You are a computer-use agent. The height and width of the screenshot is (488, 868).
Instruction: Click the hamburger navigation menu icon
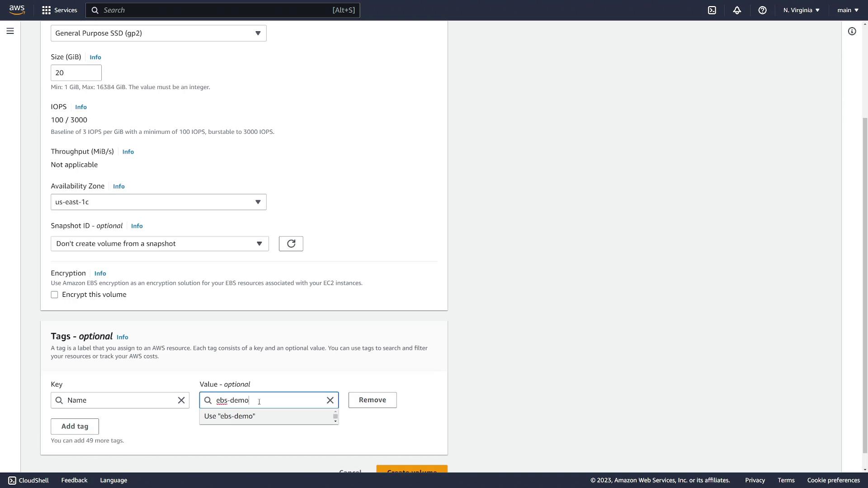(10, 31)
